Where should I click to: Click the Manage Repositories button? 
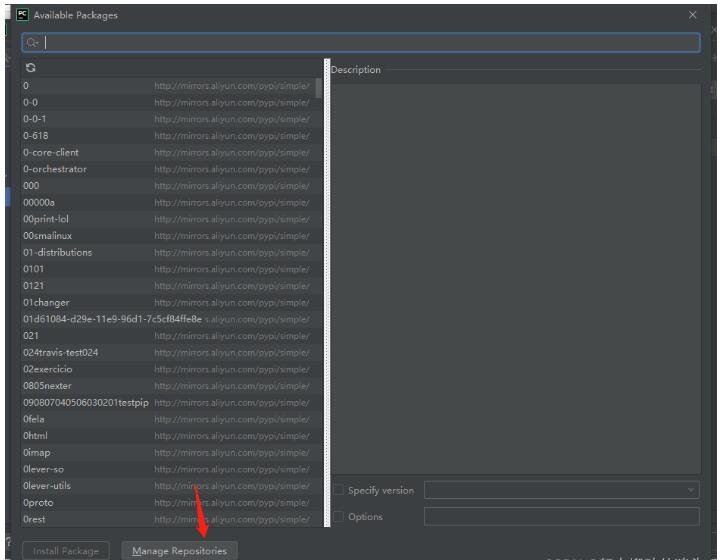coord(179,551)
